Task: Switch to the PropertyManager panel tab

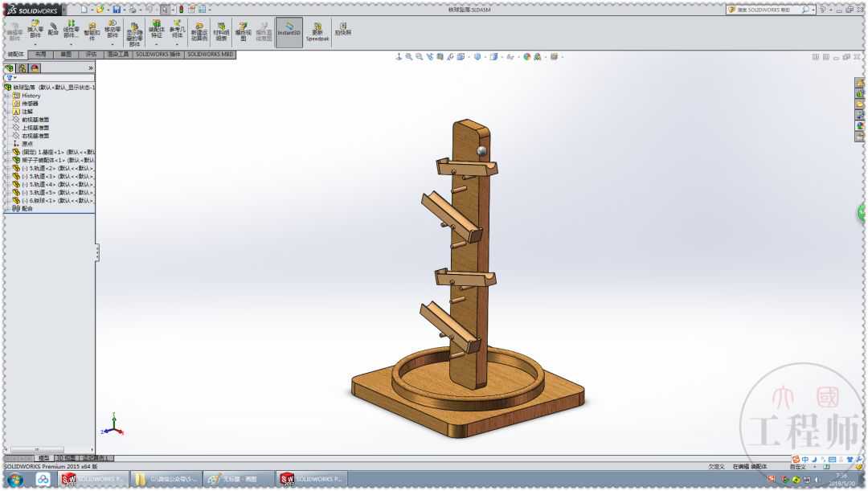Action: tap(22, 68)
